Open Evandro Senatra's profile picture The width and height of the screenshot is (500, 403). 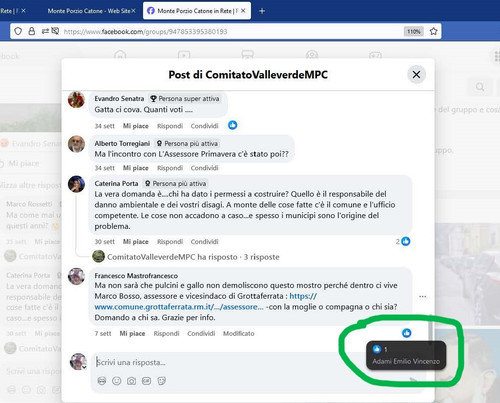[76, 99]
